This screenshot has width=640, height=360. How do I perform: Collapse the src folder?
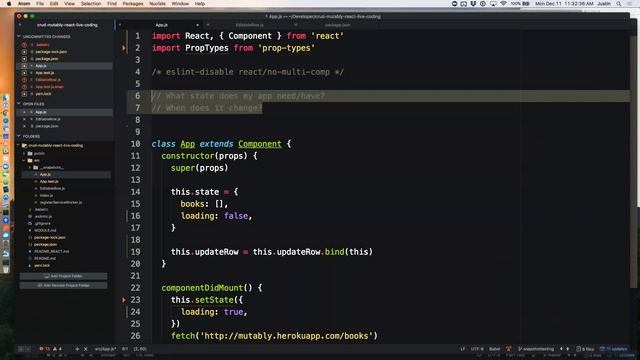tap(24, 160)
